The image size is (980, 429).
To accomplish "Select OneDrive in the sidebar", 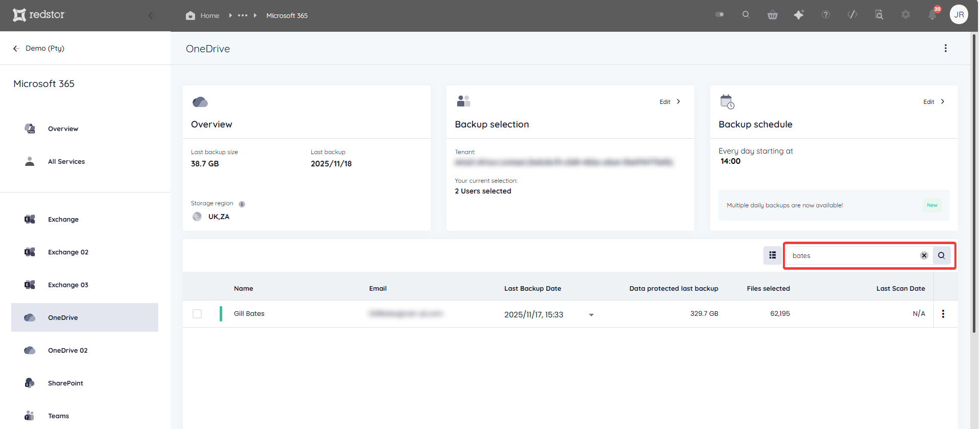I will [x=84, y=317].
